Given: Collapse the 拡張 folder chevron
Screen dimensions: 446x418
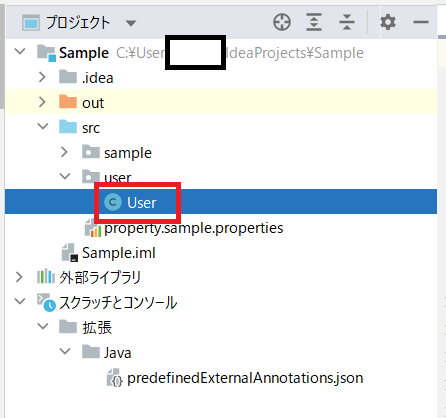Looking at the screenshot, I should point(43,326).
